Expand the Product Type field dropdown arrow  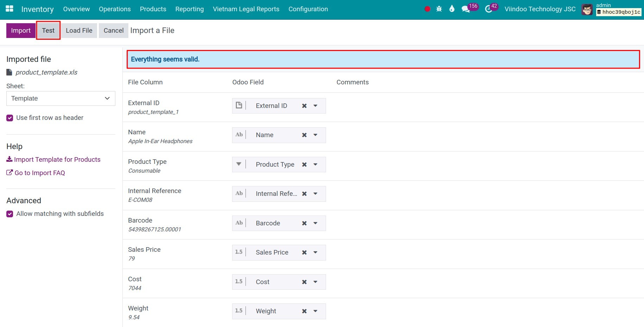[315, 165]
